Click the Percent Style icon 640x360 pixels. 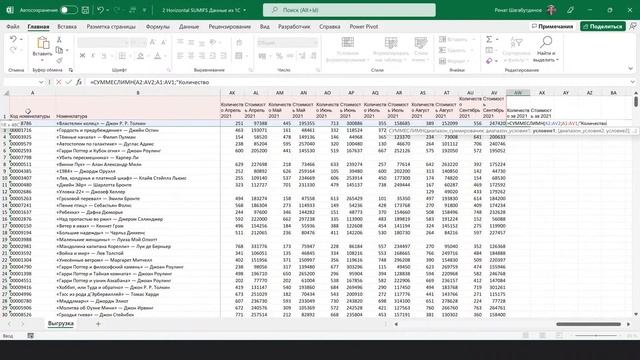[279, 56]
